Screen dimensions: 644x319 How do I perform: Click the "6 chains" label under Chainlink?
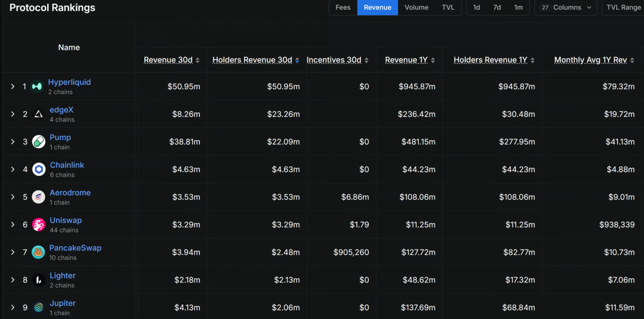pyautogui.click(x=62, y=175)
